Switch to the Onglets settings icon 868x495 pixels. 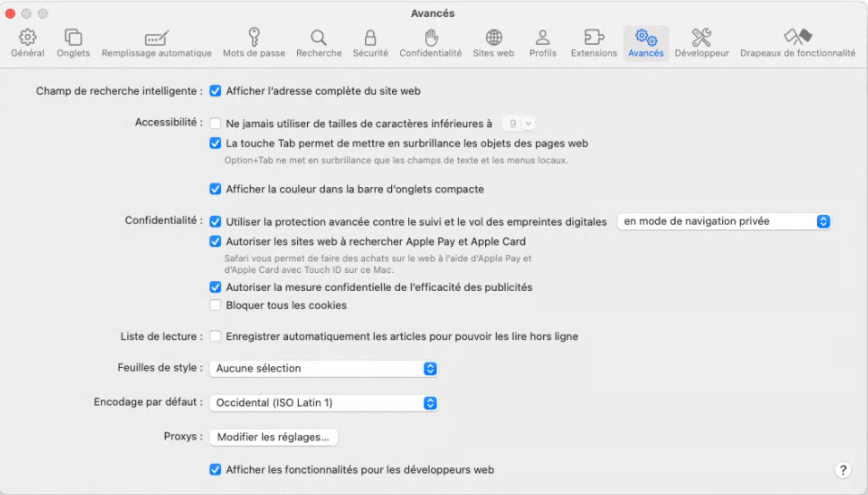(x=73, y=43)
